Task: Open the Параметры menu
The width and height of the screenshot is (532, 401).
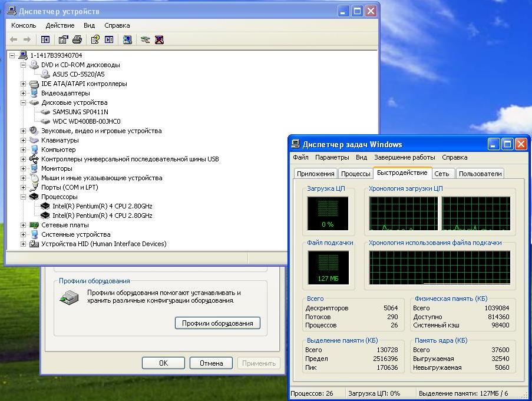Action: point(332,157)
